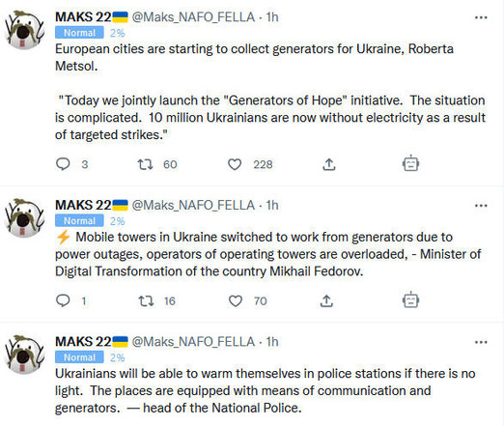Viewport: 504px width, 426px height.
Task: Click bot-check robot icon on first tweet
Action: pos(410,163)
